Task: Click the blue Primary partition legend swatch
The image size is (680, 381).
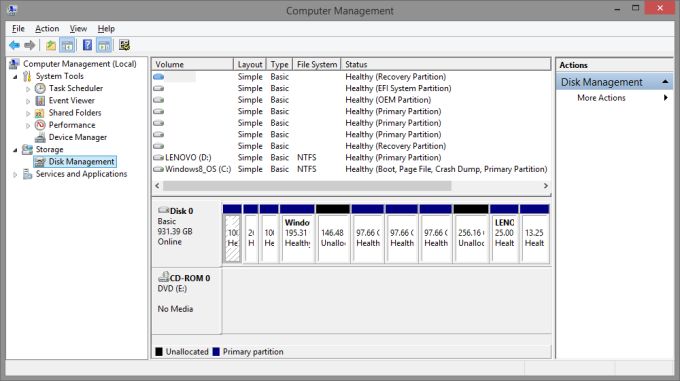Action: 216,352
